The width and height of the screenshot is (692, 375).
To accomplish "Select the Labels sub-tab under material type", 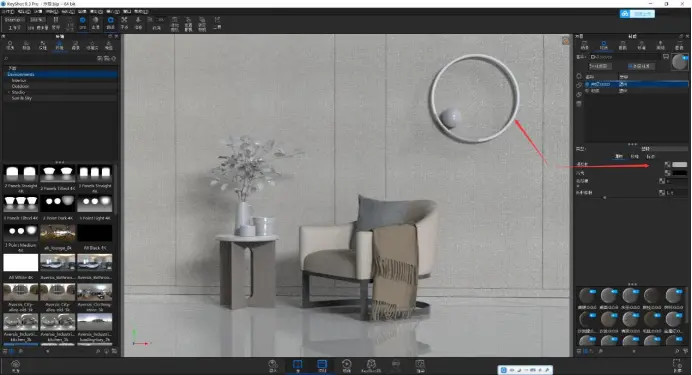I will point(651,157).
